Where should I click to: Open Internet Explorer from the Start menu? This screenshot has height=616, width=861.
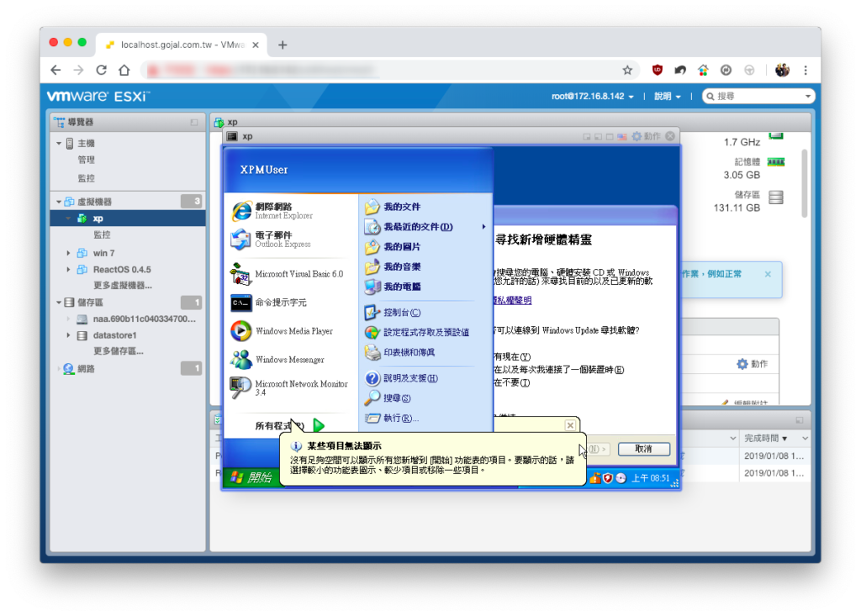point(273,211)
